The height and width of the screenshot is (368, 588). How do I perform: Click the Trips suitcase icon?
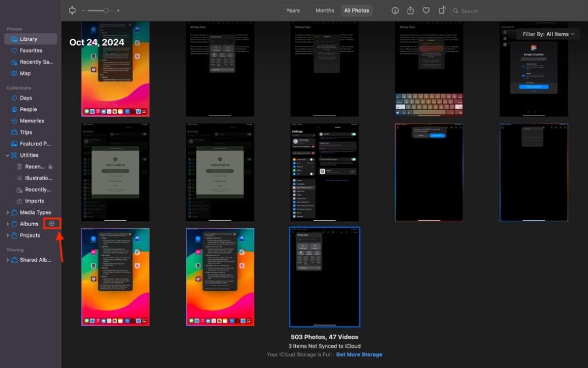14,132
